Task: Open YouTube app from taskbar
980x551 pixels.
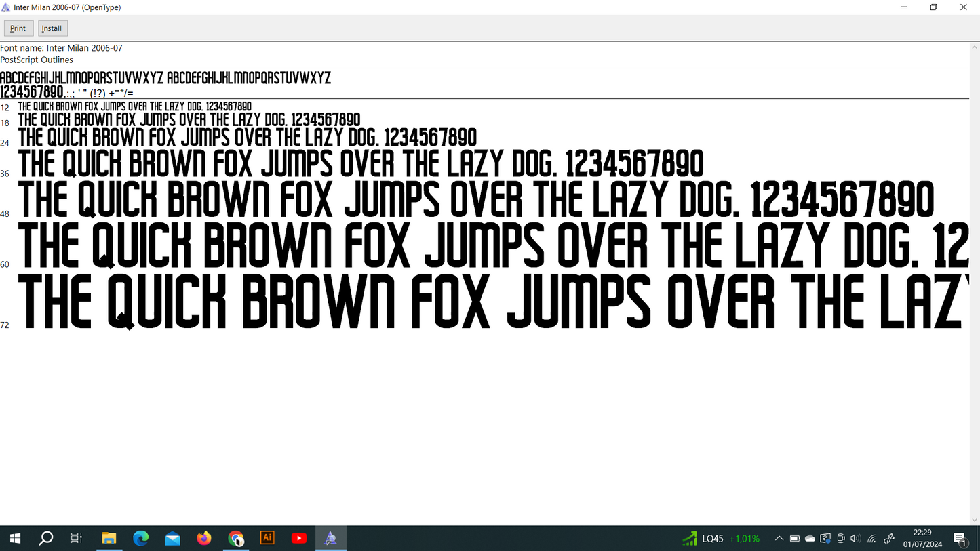Action: 299,539
